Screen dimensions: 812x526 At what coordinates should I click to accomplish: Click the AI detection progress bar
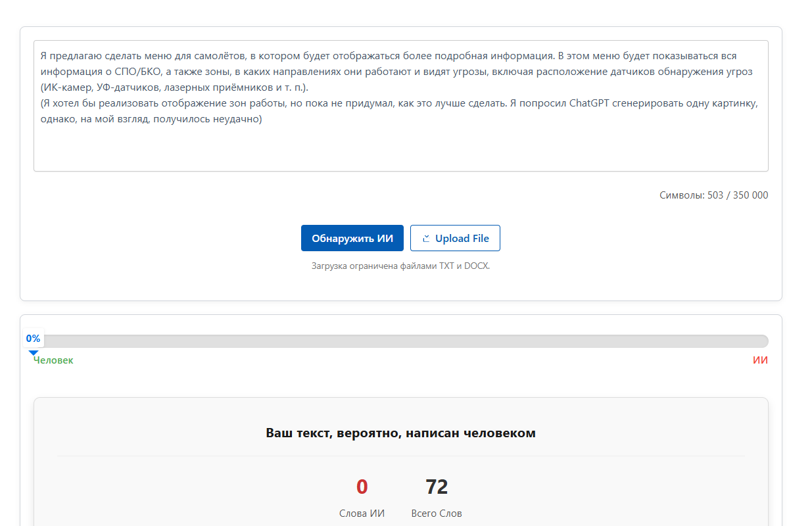tap(400, 341)
